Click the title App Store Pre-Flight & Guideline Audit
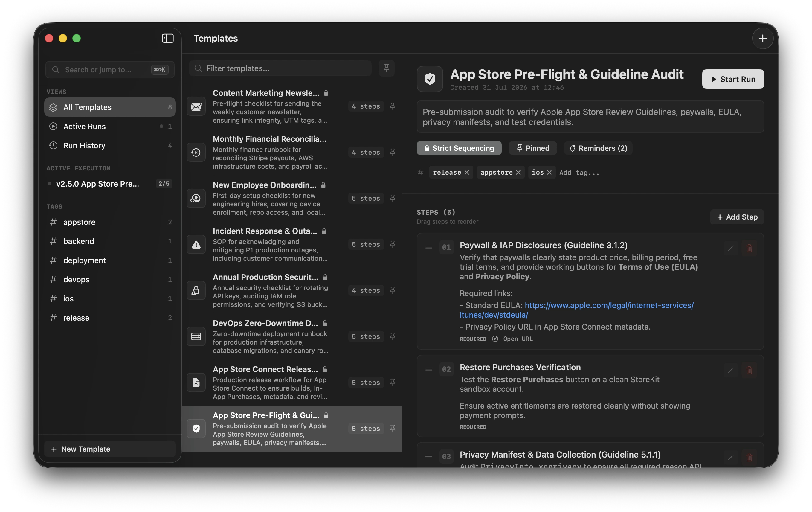Viewport: 812px width, 512px height. pos(567,74)
